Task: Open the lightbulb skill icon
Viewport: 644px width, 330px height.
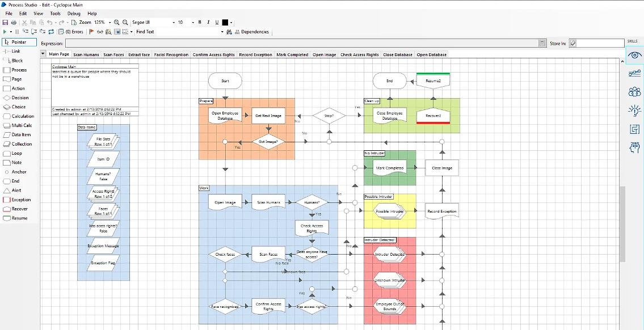Action: point(634,111)
